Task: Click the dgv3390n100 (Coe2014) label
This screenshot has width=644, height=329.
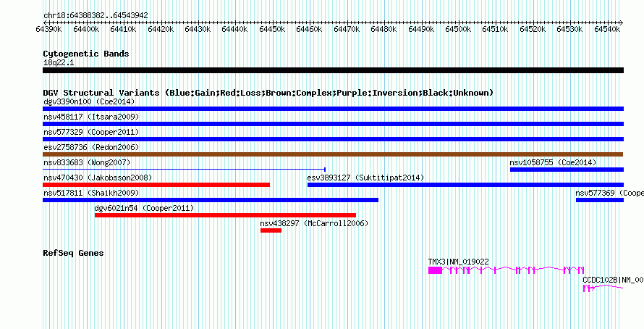Action: 89,101
